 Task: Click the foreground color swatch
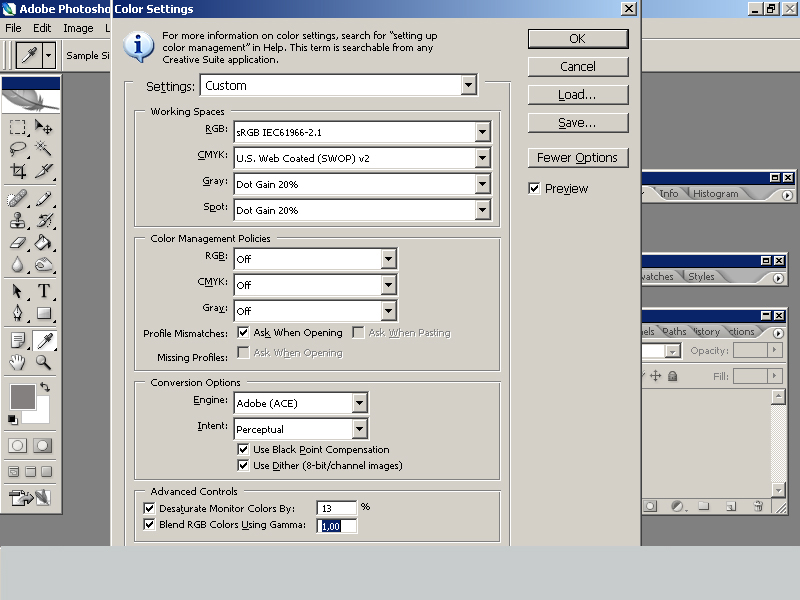pyautogui.click(x=22, y=396)
